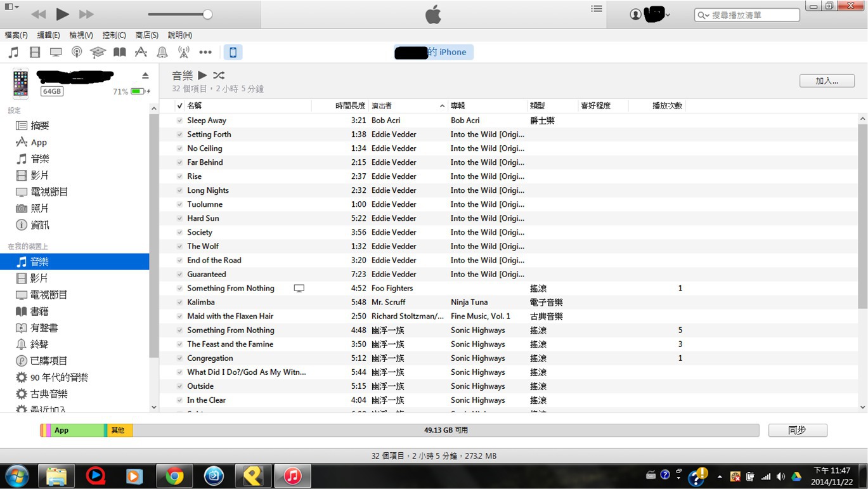The image size is (868, 489).
Task: Click the 同步 sync button
Action: coord(798,430)
